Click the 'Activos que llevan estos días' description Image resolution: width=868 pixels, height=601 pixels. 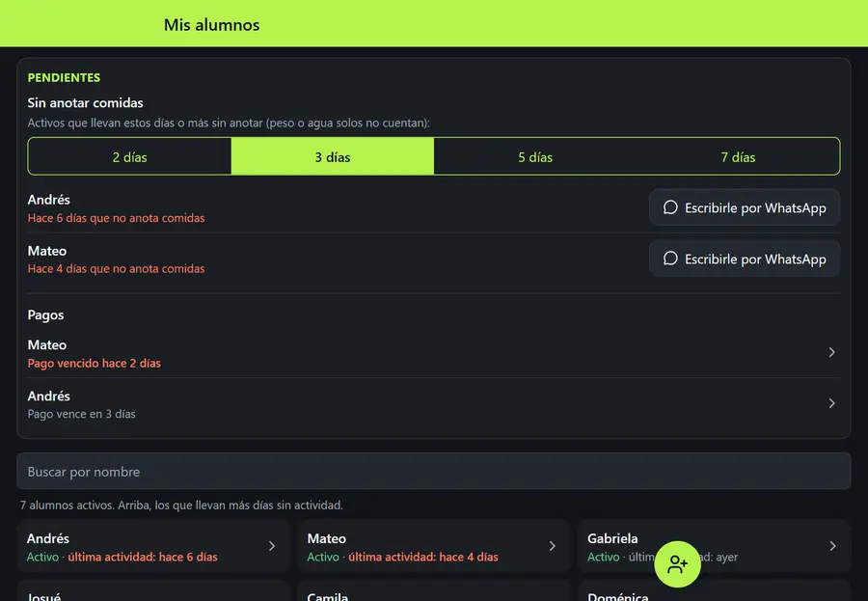(x=229, y=123)
